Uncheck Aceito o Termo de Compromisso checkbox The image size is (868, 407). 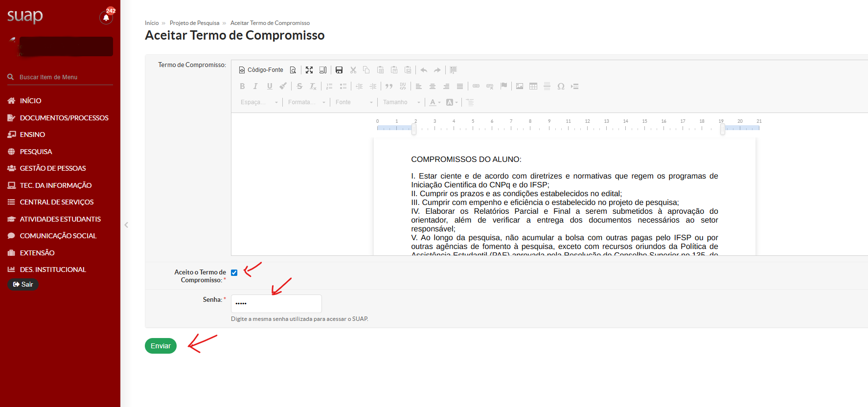coord(234,273)
